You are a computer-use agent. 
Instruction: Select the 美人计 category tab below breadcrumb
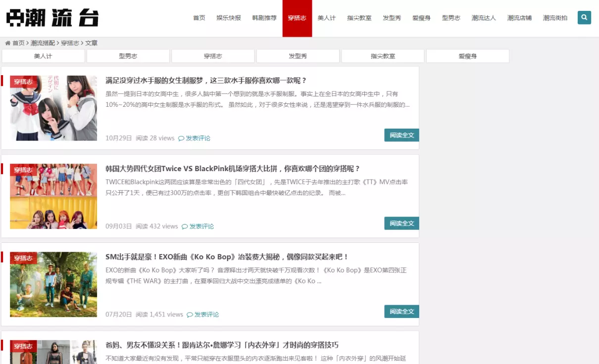pyautogui.click(x=43, y=56)
